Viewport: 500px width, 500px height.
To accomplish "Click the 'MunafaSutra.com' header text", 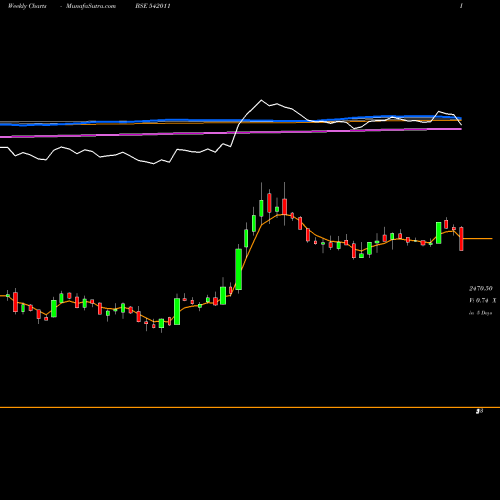I will click(x=91, y=6).
